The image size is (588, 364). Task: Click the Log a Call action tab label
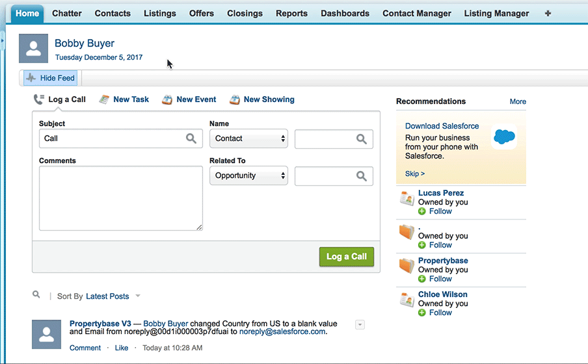(67, 99)
